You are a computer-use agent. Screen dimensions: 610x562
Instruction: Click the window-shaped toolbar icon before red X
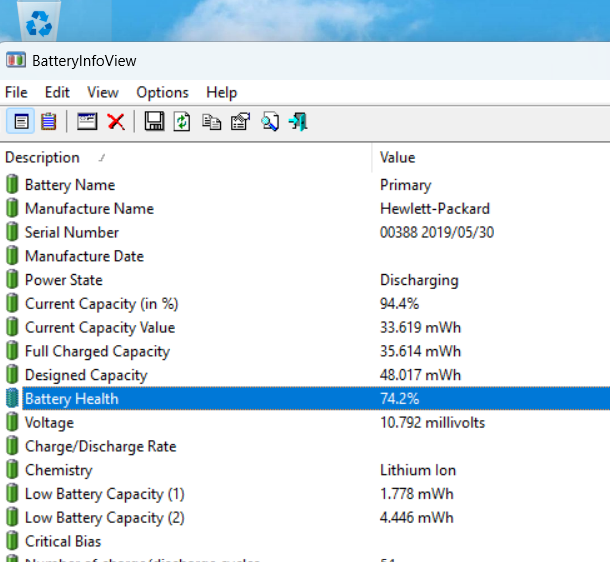(x=87, y=121)
